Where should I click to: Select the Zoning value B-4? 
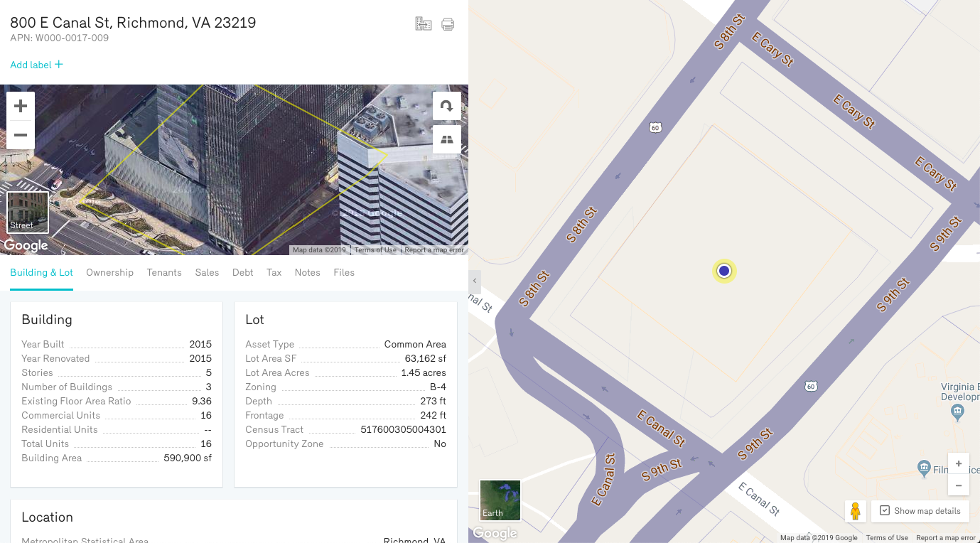[438, 387]
